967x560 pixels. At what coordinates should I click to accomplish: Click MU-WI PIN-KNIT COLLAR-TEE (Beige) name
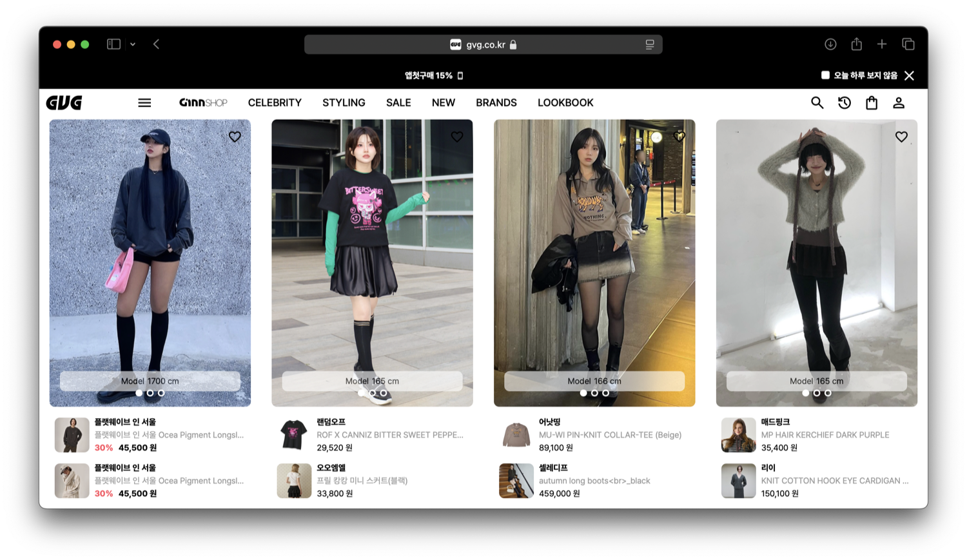tap(610, 435)
